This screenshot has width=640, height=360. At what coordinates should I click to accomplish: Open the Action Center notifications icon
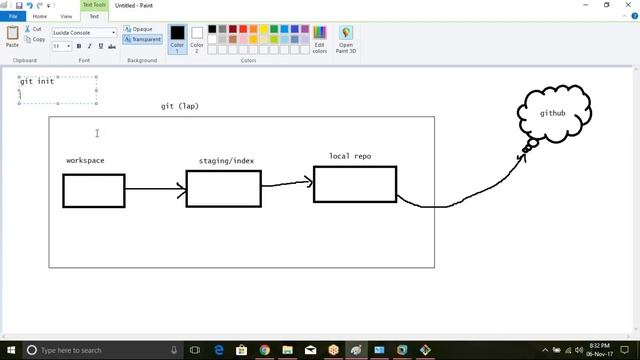click(x=624, y=350)
